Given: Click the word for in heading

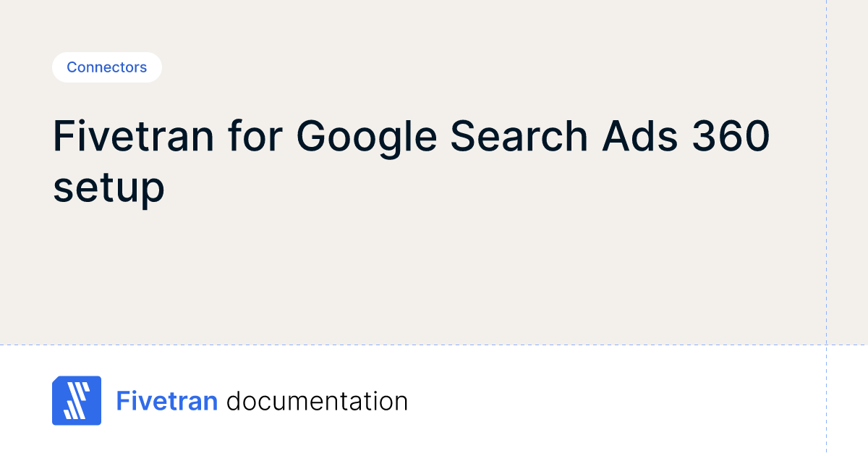Looking at the screenshot, I should point(254,136).
